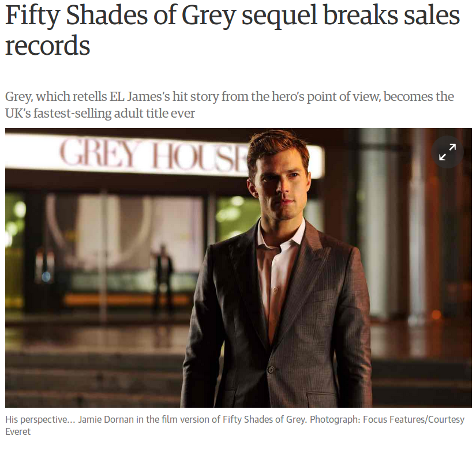Viewport: 476px width, 451px height.
Task: Click 'Fifty Shades of Grey' in the caption
Action: (x=264, y=419)
